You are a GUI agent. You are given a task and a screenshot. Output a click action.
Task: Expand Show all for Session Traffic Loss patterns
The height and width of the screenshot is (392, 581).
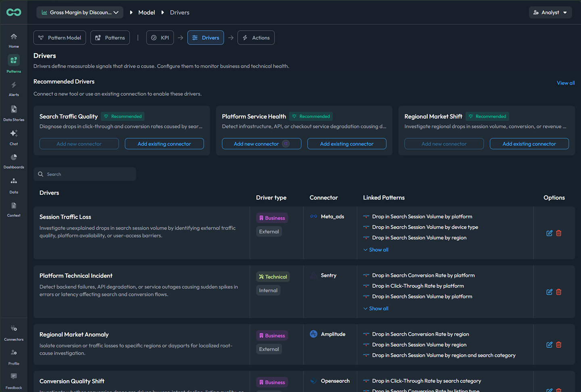(376, 250)
